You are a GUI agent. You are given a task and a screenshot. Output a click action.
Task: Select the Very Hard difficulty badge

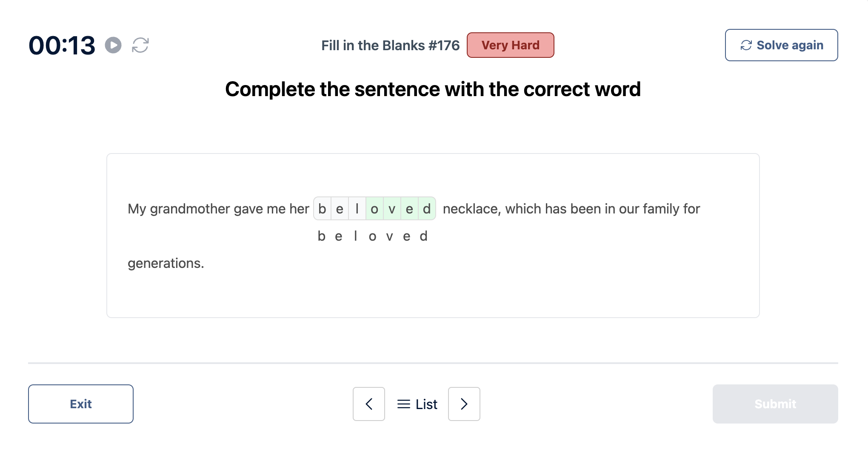(511, 45)
